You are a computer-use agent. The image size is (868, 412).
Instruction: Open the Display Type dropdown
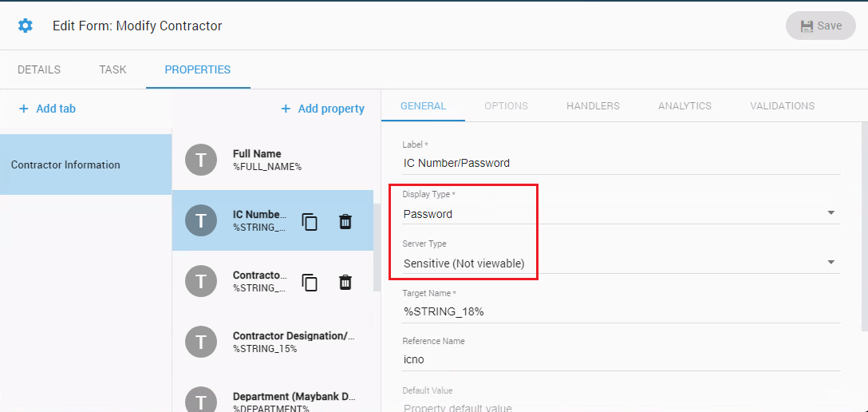point(831,213)
